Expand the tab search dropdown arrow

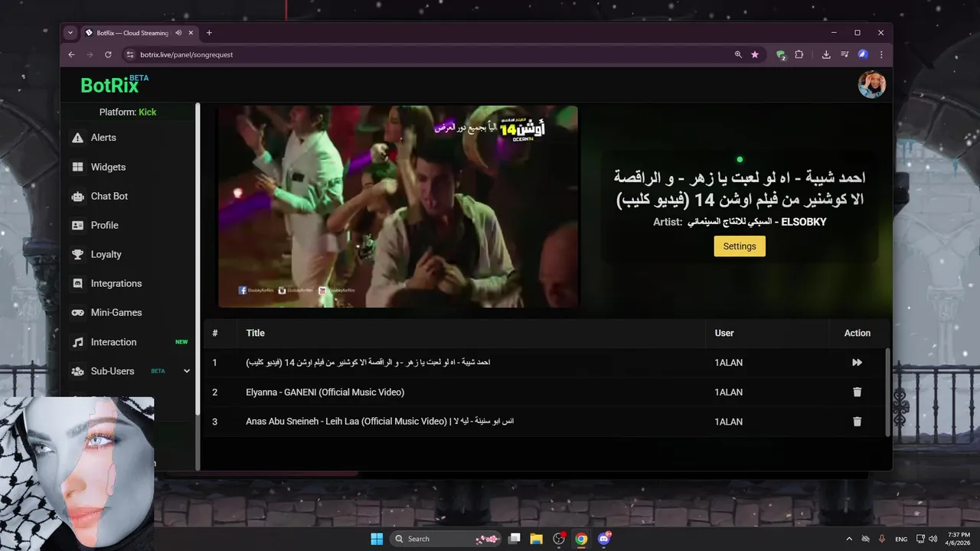point(70,33)
